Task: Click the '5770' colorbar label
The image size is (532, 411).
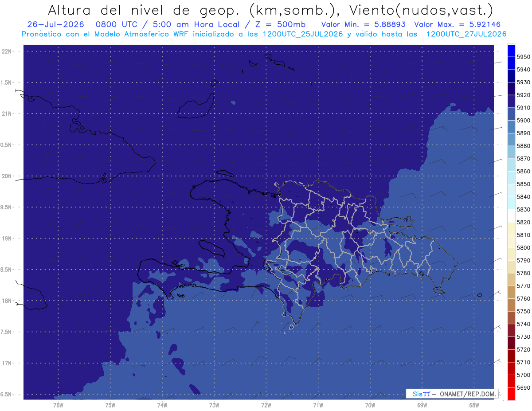Action: click(x=523, y=286)
